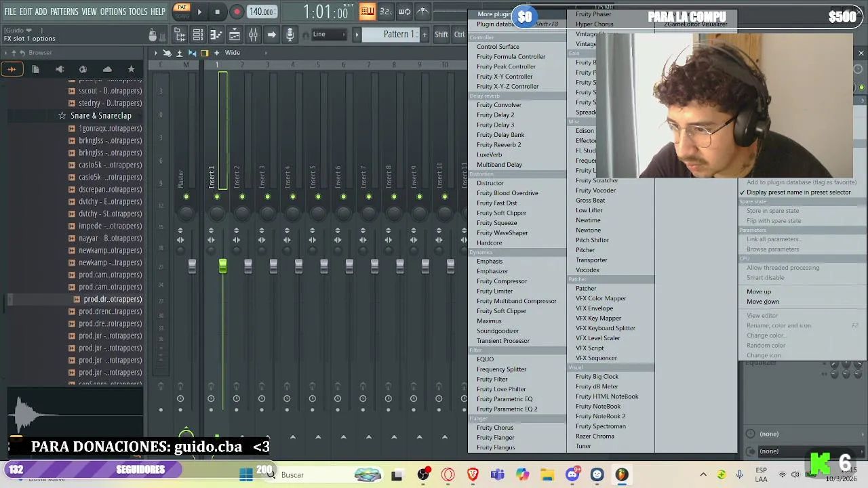Toggle the 3.2.1 countdown before recording
This screenshot has width=868, height=488.
385,11
